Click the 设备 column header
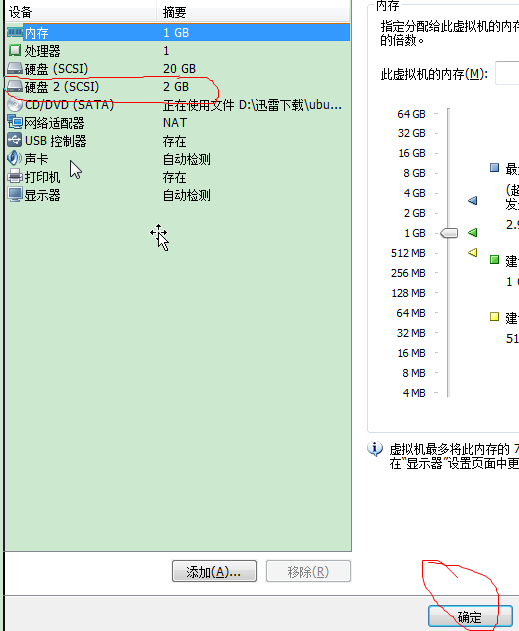 [81, 12]
